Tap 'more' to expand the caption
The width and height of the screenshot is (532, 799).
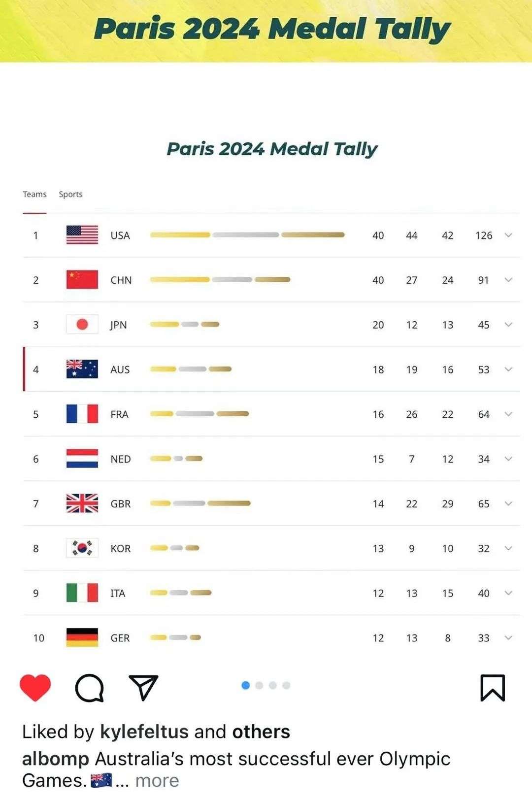click(157, 780)
